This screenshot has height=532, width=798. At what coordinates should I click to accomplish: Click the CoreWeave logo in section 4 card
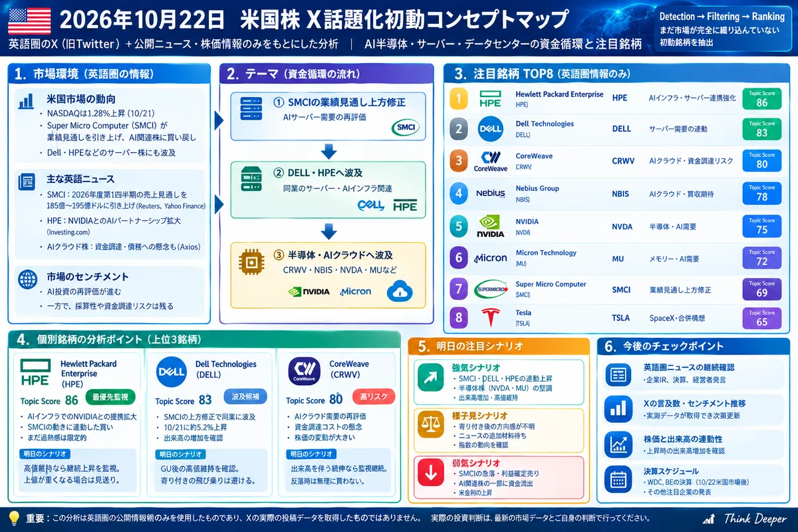[305, 372]
